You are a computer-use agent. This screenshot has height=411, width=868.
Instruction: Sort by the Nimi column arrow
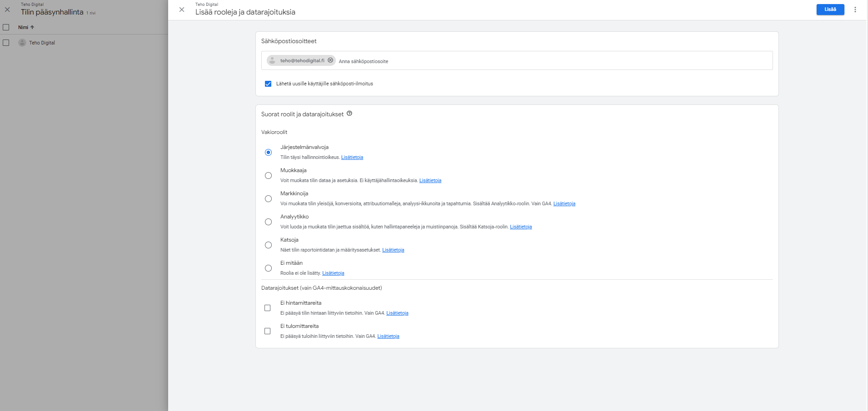click(x=32, y=27)
